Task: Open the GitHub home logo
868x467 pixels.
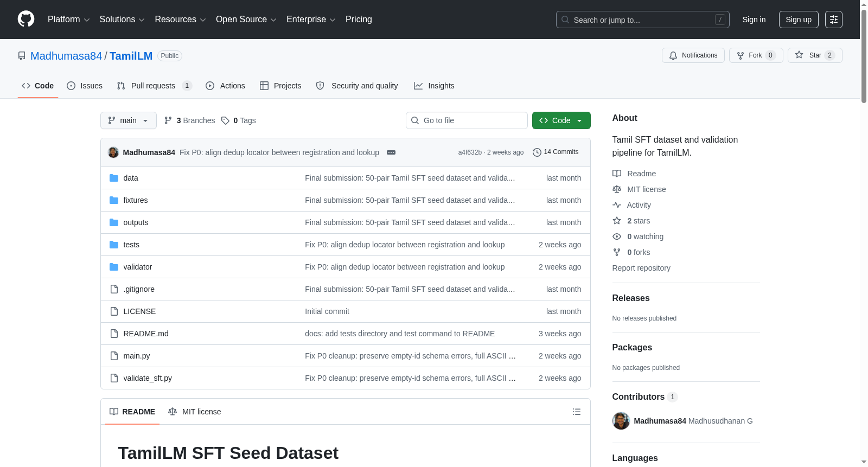Action: click(x=26, y=20)
